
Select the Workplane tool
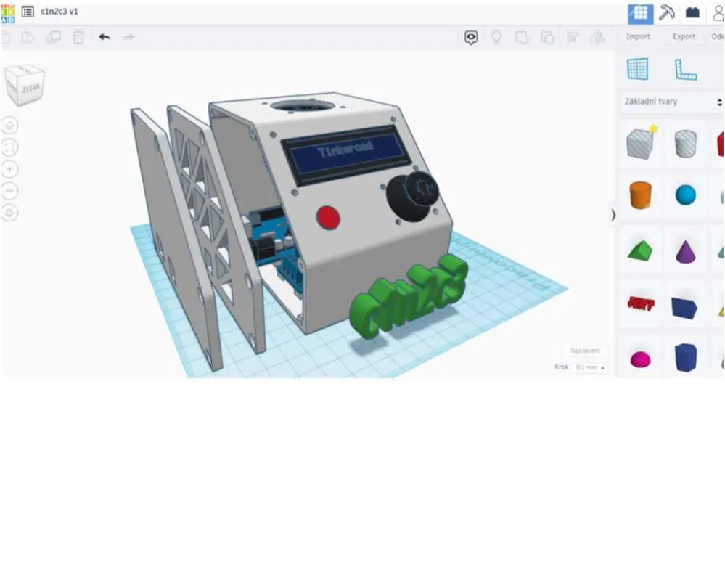tap(638, 69)
